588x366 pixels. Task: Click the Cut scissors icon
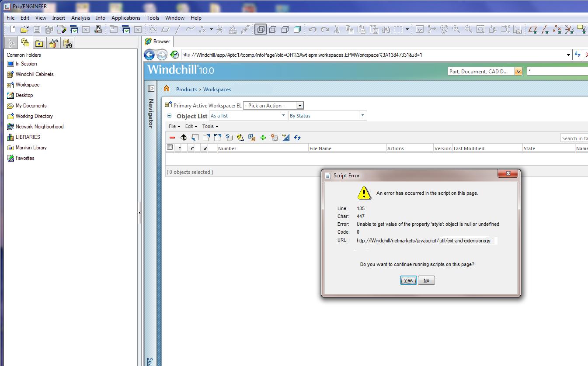[x=337, y=29]
